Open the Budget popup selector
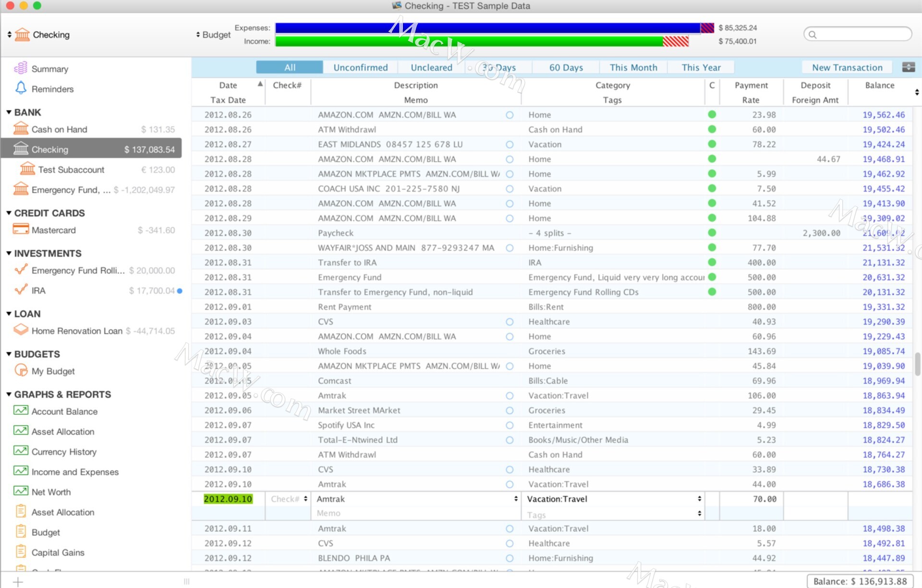The image size is (922, 588). [x=213, y=35]
